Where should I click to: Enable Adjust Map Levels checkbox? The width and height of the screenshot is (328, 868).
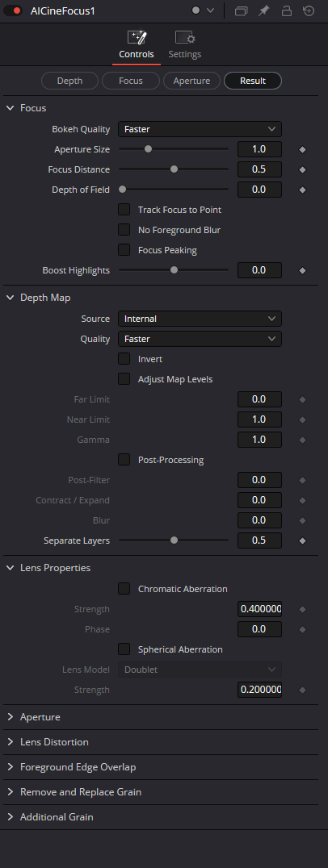[x=124, y=379]
